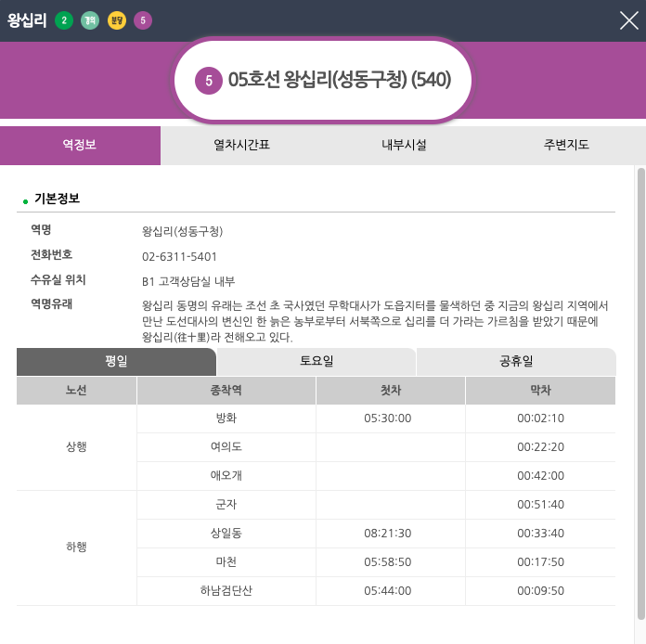This screenshot has width=646, height=644.
Task: Click last train time 00:22:20
Action: pyautogui.click(x=540, y=447)
